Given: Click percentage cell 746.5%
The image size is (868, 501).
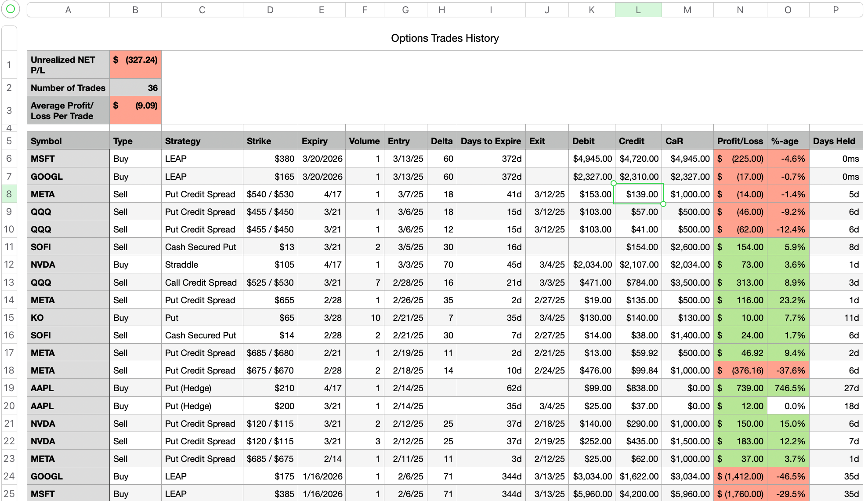Looking at the screenshot, I should pyautogui.click(x=788, y=388).
